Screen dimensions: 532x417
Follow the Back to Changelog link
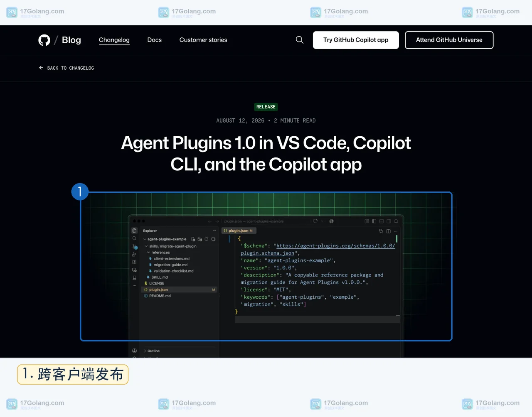(66, 68)
